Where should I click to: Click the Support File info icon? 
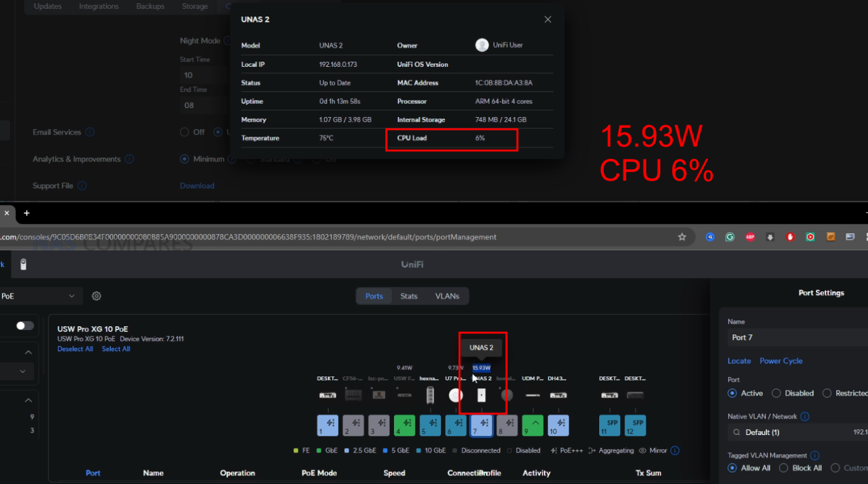[x=82, y=186]
